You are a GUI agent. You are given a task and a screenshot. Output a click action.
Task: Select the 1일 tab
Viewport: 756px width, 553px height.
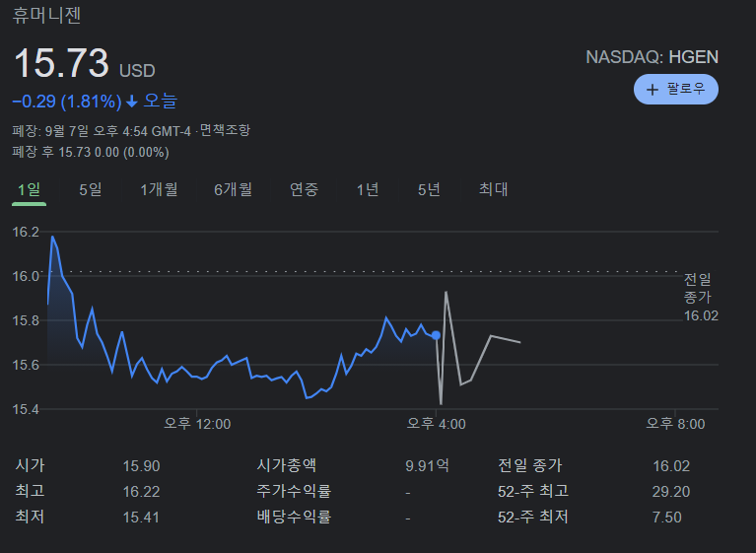29,189
